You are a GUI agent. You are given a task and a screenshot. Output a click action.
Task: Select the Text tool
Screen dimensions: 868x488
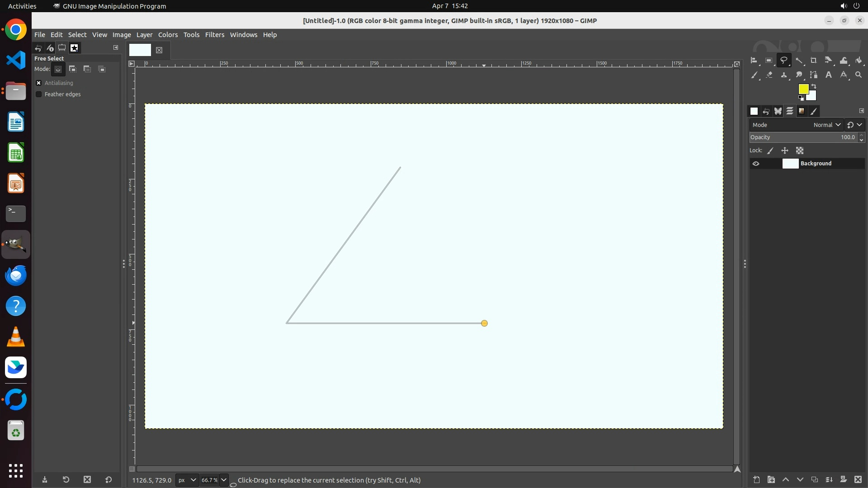[x=829, y=75]
